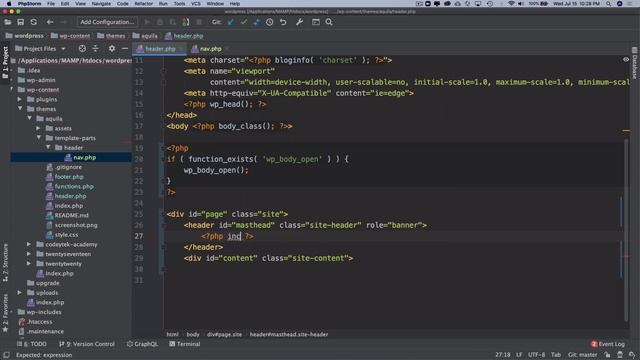This screenshot has width=640, height=360.
Task: Toggle the 2: Favorites side panel
Action: 5,313
